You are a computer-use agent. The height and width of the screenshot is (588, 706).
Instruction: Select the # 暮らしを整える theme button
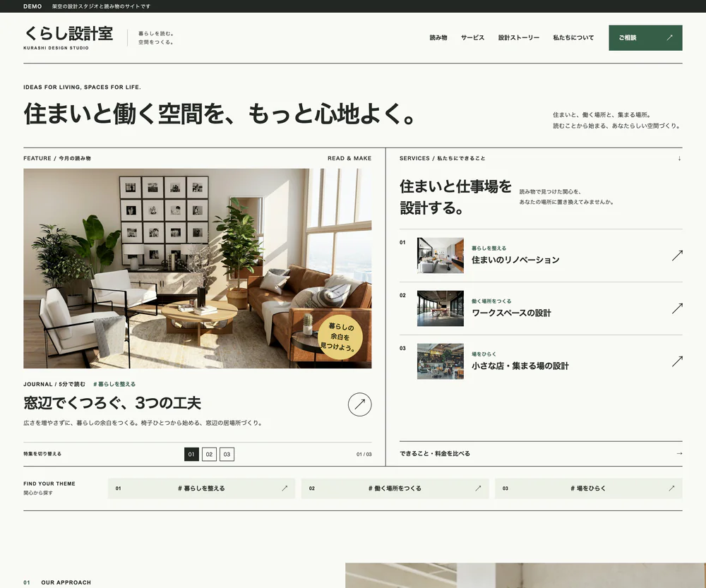(201, 488)
